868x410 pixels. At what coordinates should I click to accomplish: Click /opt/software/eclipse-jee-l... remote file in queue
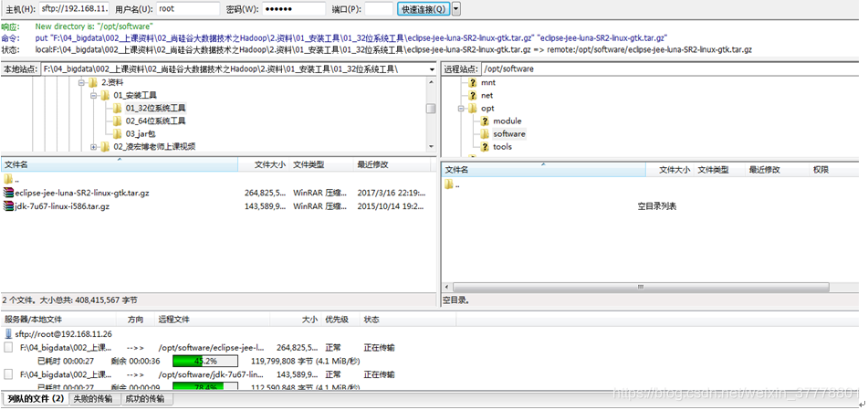(x=212, y=348)
